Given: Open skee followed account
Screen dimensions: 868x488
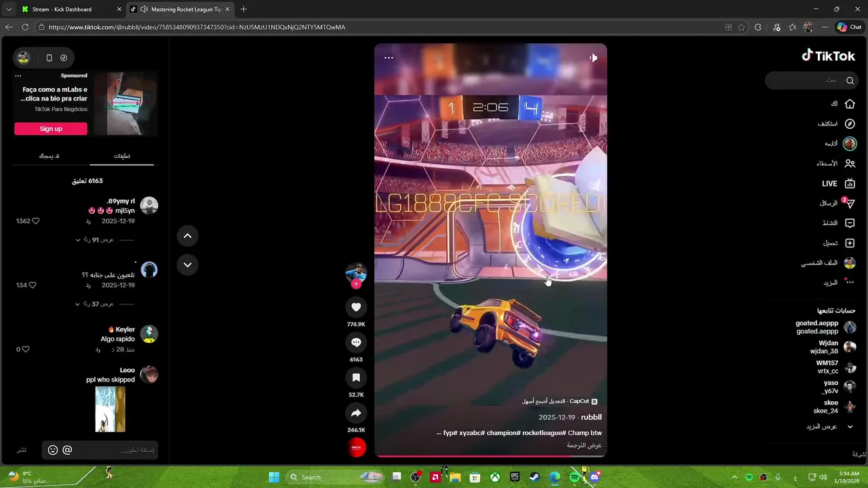Looking at the screenshot, I should click(x=834, y=407).
